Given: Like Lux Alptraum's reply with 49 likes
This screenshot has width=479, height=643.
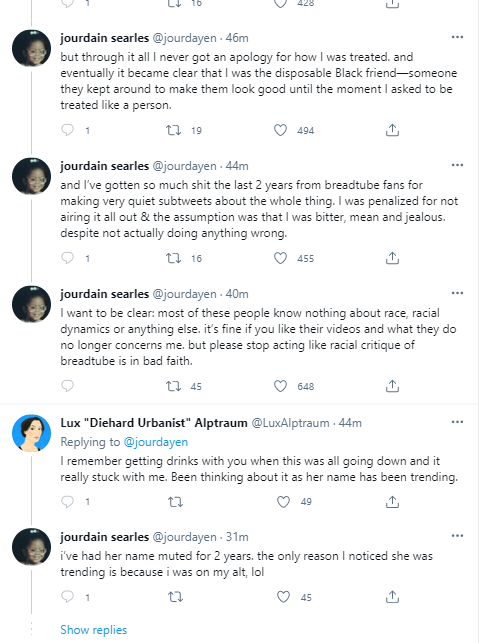Looking at the screenshot, I should point(283,502).
